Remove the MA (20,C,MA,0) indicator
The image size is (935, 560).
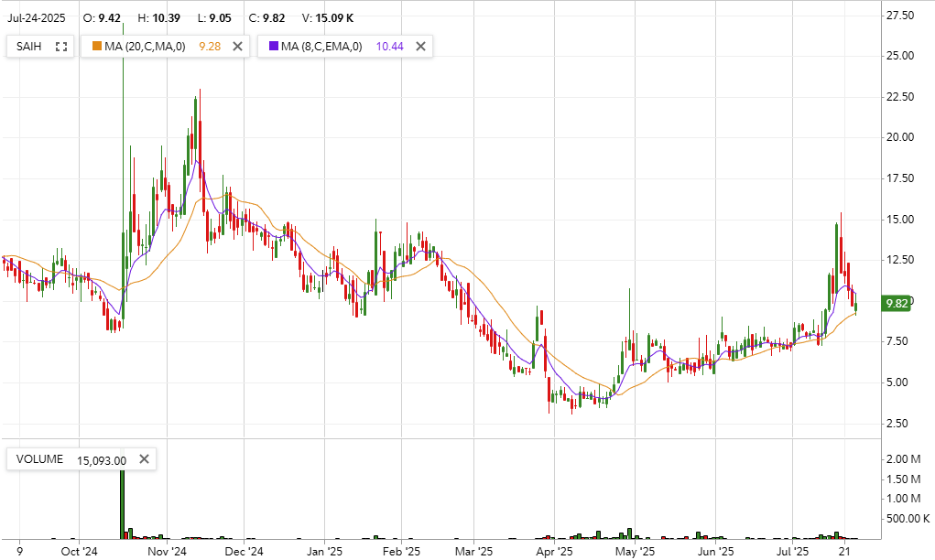coord(237,47)
